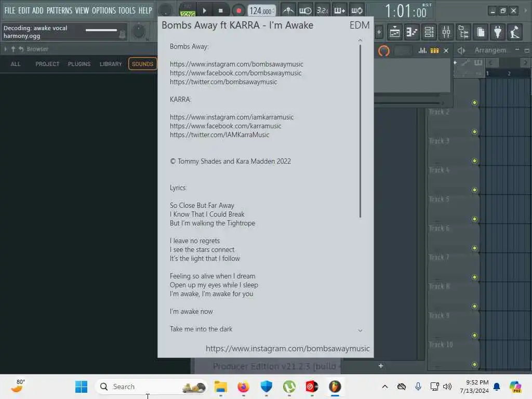This screenshot has width=532, height=399.
Task: Open the twitter.com/bombsawaymusic link
Action: pyautogui.click(x=223, y=82)
